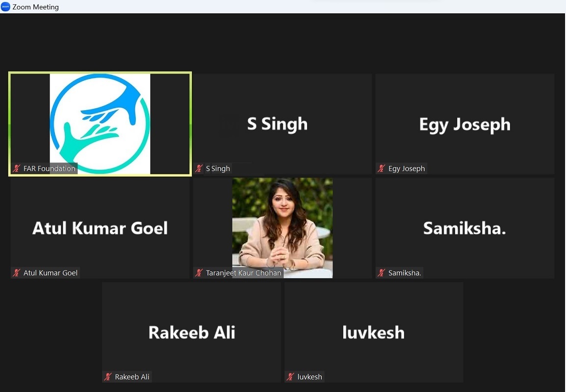This screenshot has width=566, height=392.
Task: Click the FAR Foundation name label
Action: (50, 169)
